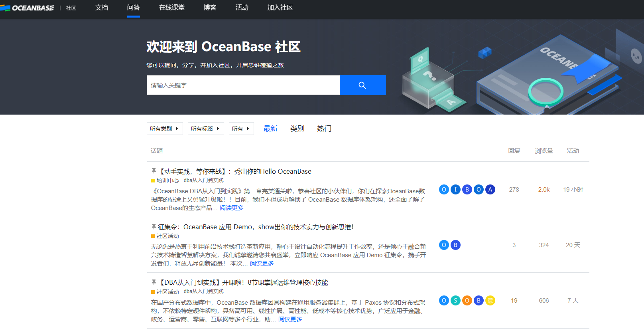Click the O avatar in the 征集令 topic row

pyautogui.click(x=444, y=245)
